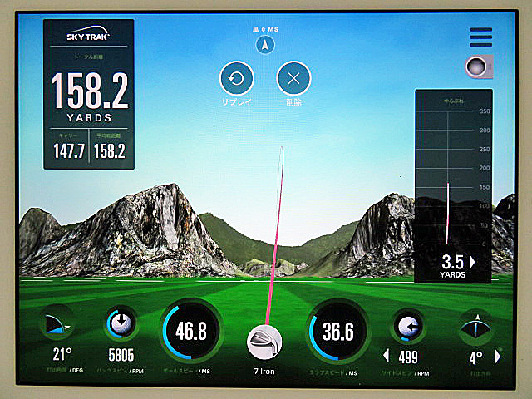
Task: Toggle the golf ball camera switch
Action: (x=479, y=66)
